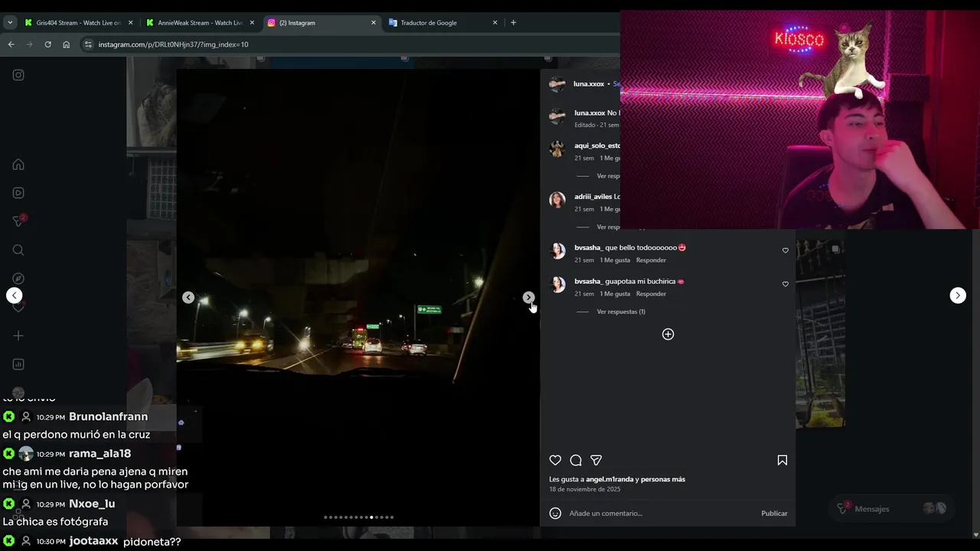Viewport: 980px width, 551px height.
Task: Expand replies under aqui_solo_esto comment
Action: coord(608,176)
